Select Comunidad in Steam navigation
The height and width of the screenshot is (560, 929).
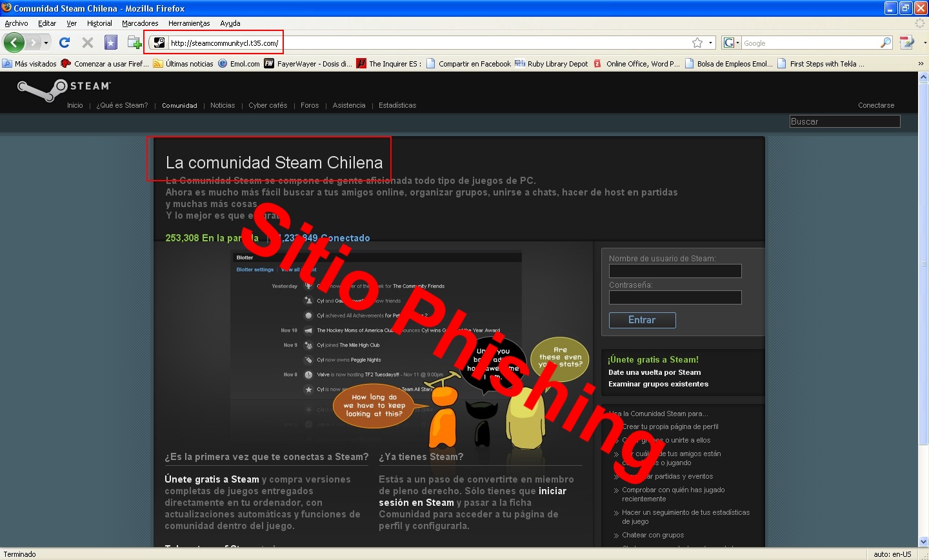[179, 105]
